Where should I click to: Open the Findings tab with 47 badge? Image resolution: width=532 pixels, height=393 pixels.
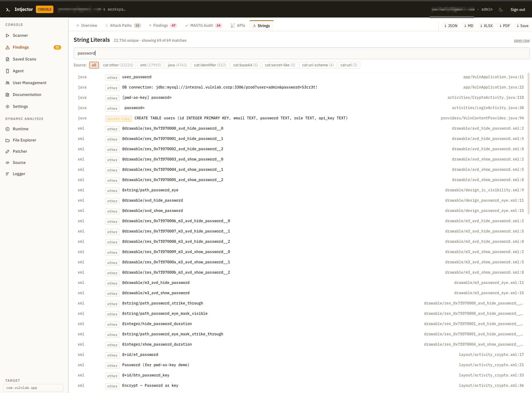tap(163, 26)
